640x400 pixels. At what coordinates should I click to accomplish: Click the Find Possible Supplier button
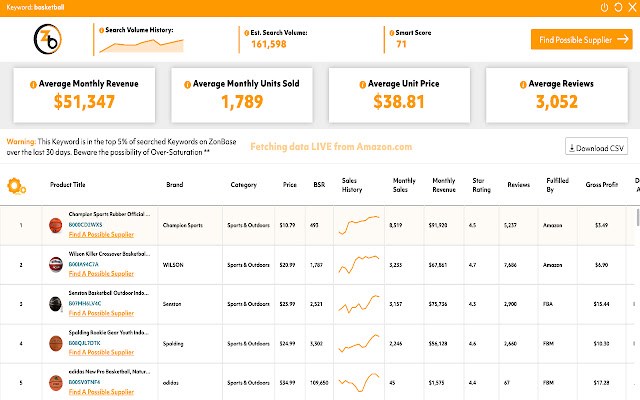coord(580,40)
